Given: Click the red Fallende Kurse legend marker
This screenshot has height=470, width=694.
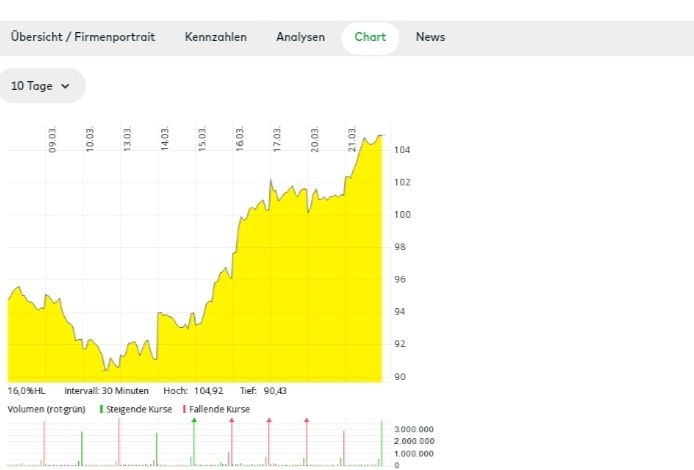Looking at the screenshot, I should 184,409.
